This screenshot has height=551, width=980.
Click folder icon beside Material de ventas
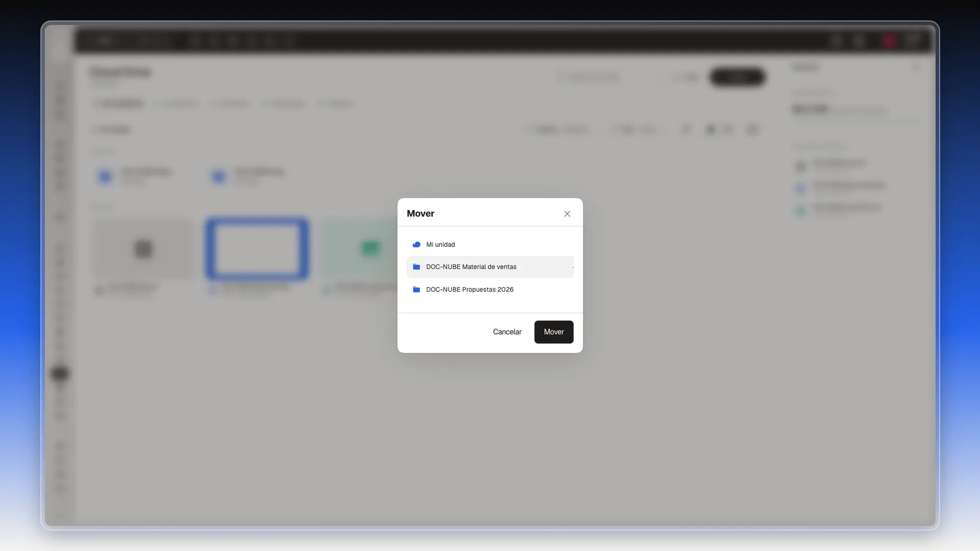(x=416, y=267)
